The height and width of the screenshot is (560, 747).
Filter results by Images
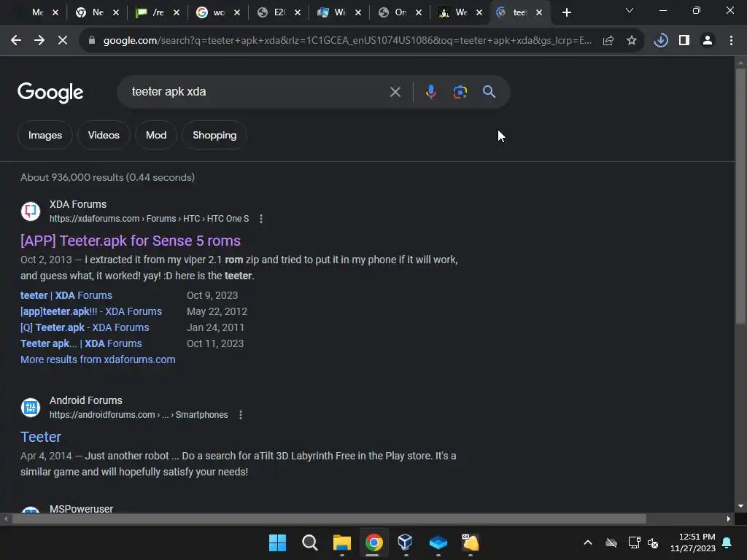click(x=45, y=135)
